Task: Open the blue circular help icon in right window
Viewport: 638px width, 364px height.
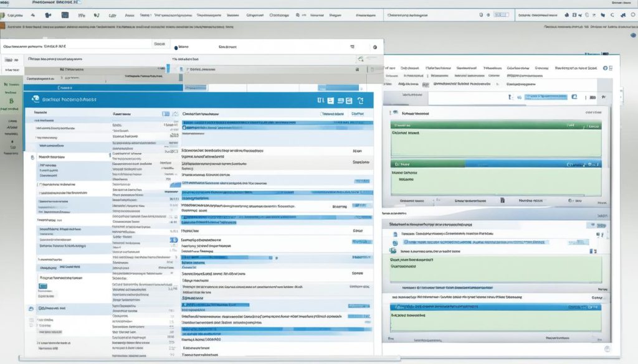Action: [605, 68]
